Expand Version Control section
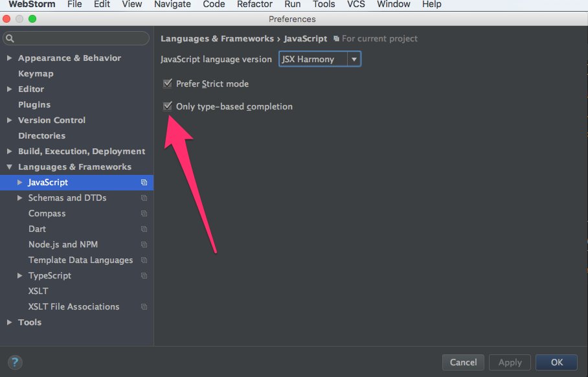This screenshot has height=377, width=588. [x=9, y=120]
